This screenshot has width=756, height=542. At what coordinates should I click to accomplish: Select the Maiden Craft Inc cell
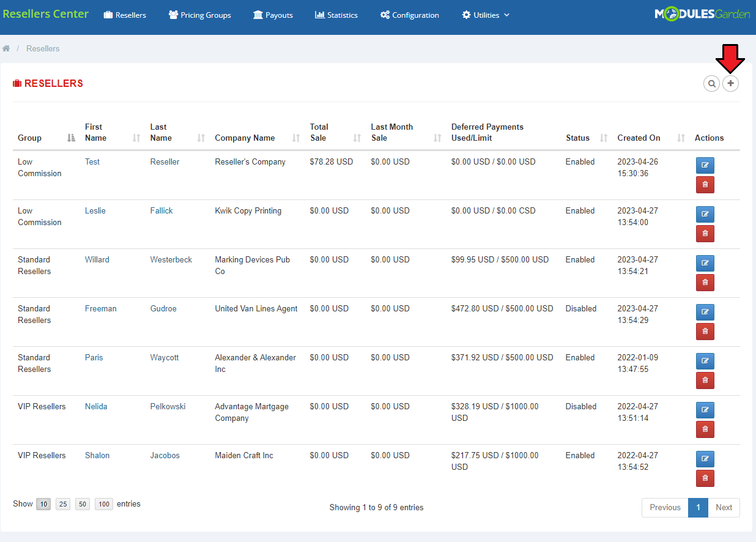244,455
